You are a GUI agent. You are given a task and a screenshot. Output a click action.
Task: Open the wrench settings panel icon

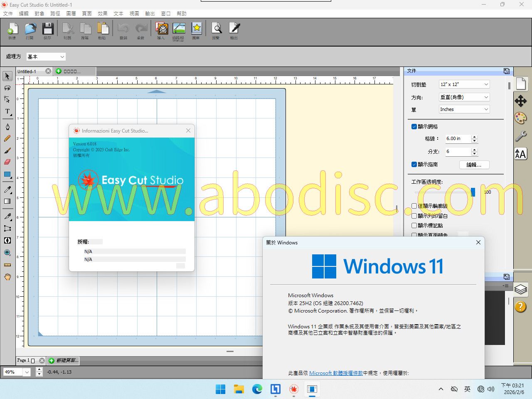tap(520, 136)
